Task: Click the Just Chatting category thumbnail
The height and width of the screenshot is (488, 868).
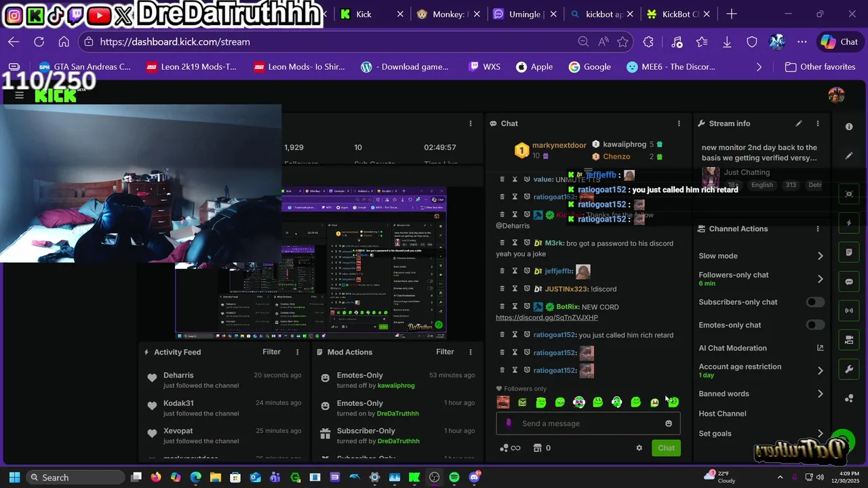Action: [x=710, y=178]
